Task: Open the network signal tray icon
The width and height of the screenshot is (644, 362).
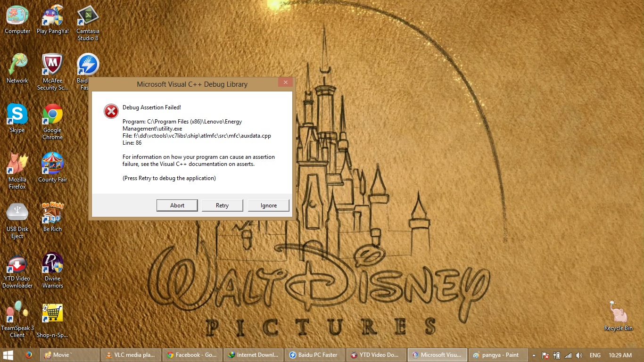Action: pyautogui.click(x=568, y=355)
